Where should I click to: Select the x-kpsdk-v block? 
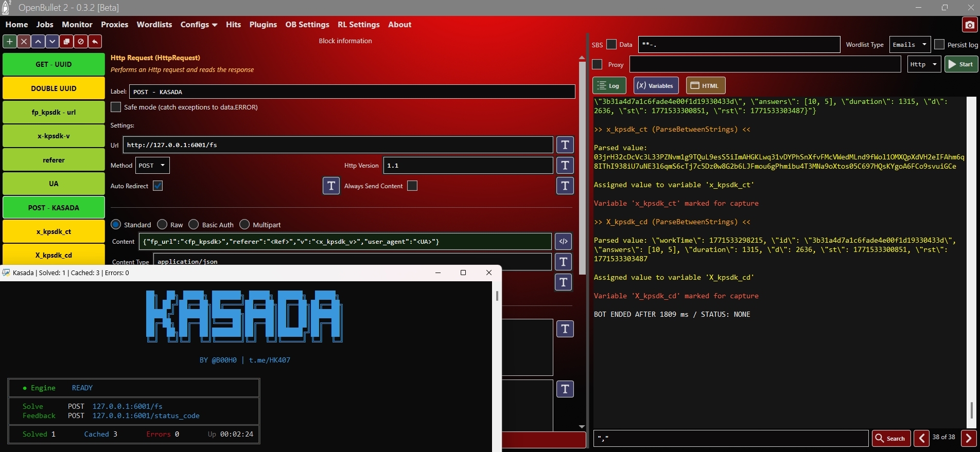pos(54,136)
